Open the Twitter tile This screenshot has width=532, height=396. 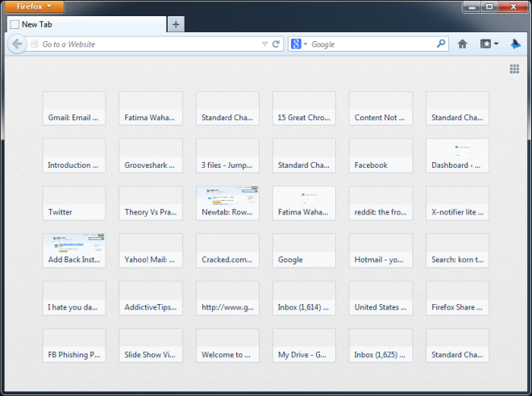click(74, 203)
